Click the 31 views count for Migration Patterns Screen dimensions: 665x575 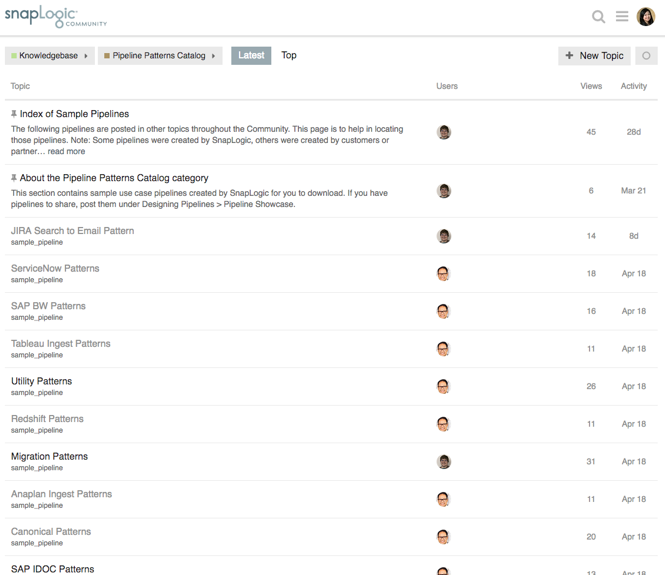click(591, 461)
